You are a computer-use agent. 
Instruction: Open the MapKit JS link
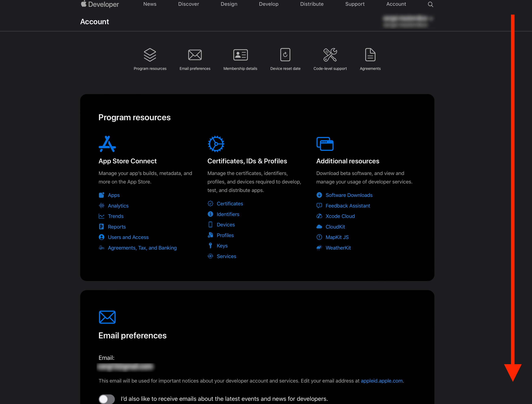pyautogui.click(x=337, y=237)
